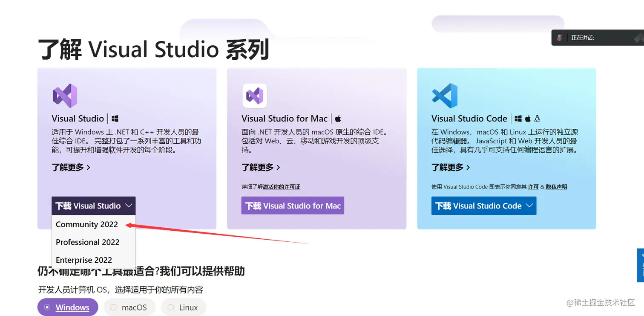Viewport: 644px width, 316px height.
Task: Click the Apple icon beside Visual Studio for Mac
Action: point(338,119)
